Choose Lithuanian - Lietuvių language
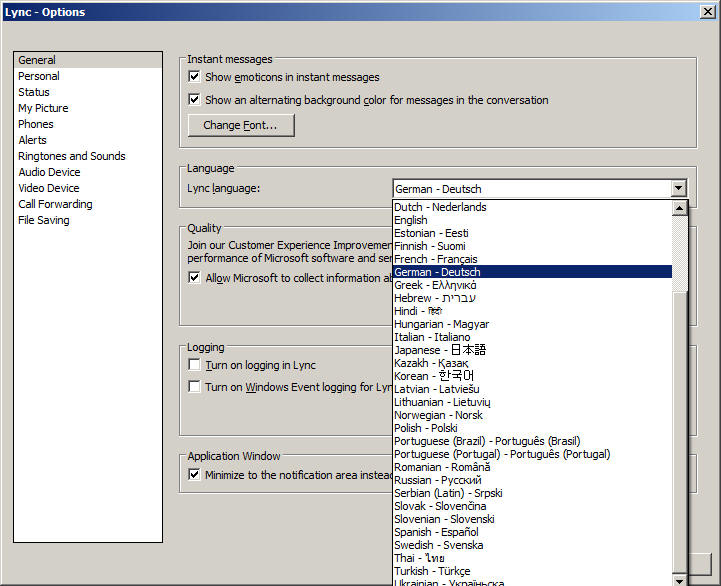721x586 pixels. coord(532,402)
